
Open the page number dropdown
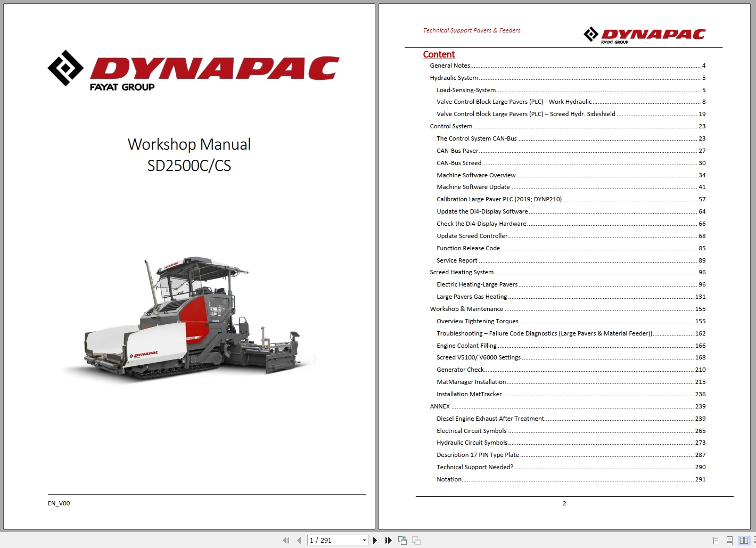pos(364,540)
